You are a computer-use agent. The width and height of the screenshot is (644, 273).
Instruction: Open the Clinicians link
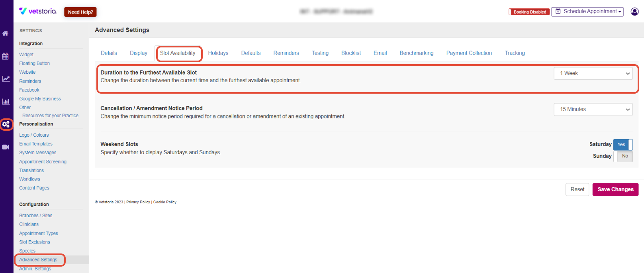(29, 224)
